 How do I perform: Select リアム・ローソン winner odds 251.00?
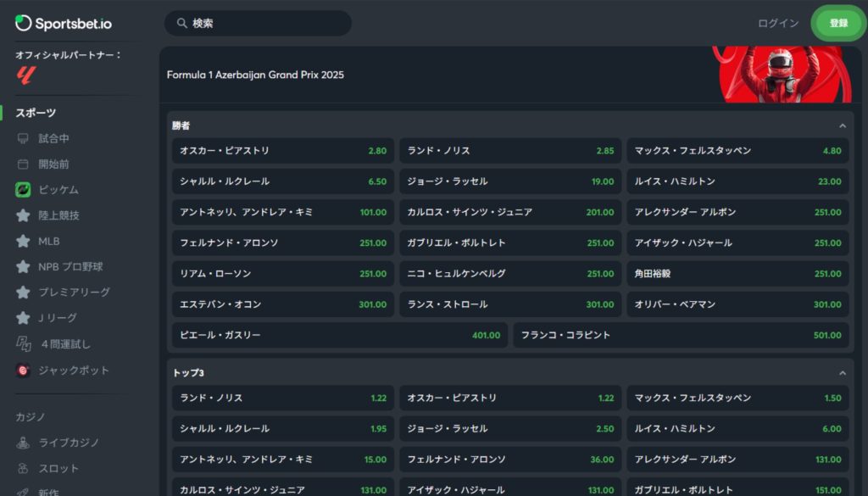[x=283, y=274]
